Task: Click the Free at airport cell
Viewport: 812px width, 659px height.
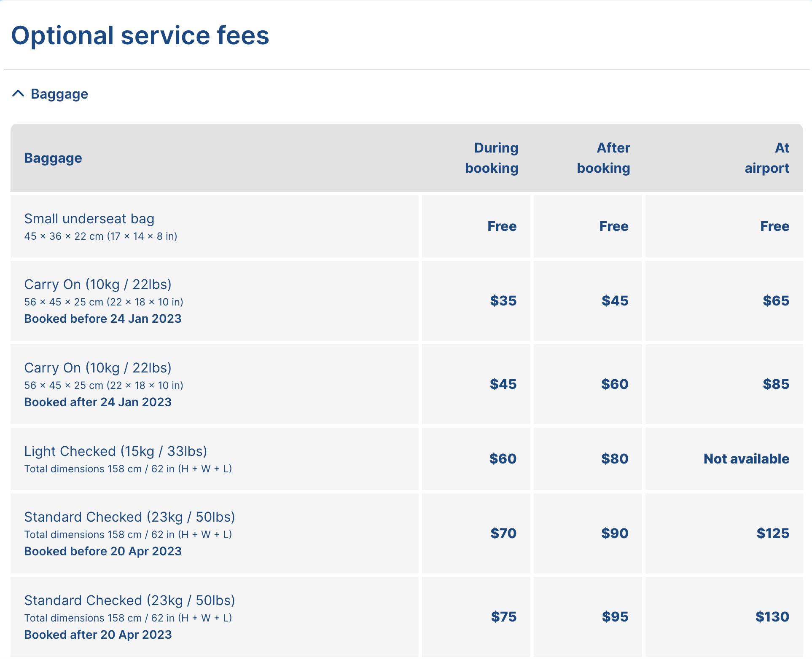Action: [x=774, y=226]
